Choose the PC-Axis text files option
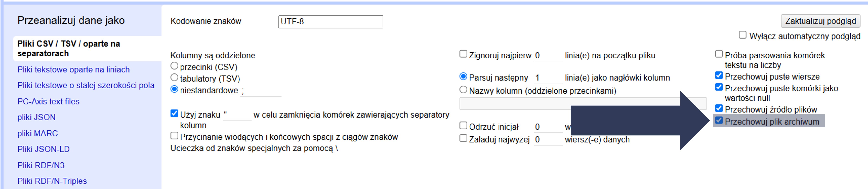 click(x=48, y=102)
